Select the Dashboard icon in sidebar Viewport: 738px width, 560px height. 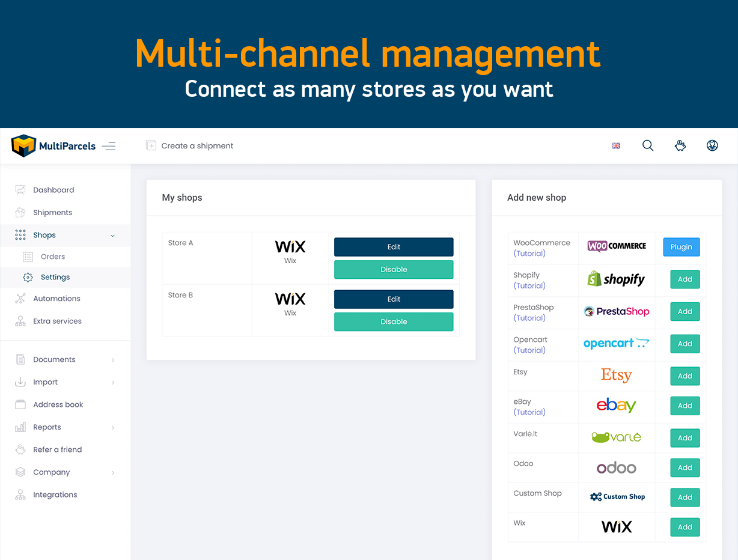tap(20, 189)
